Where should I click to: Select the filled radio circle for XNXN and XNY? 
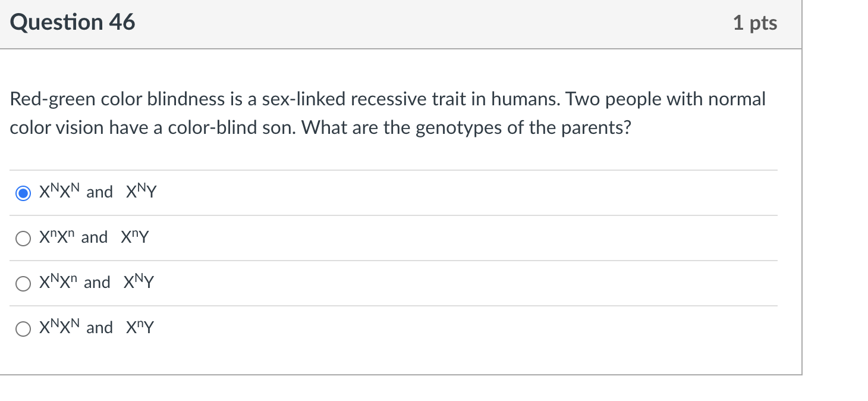point(23,193)
